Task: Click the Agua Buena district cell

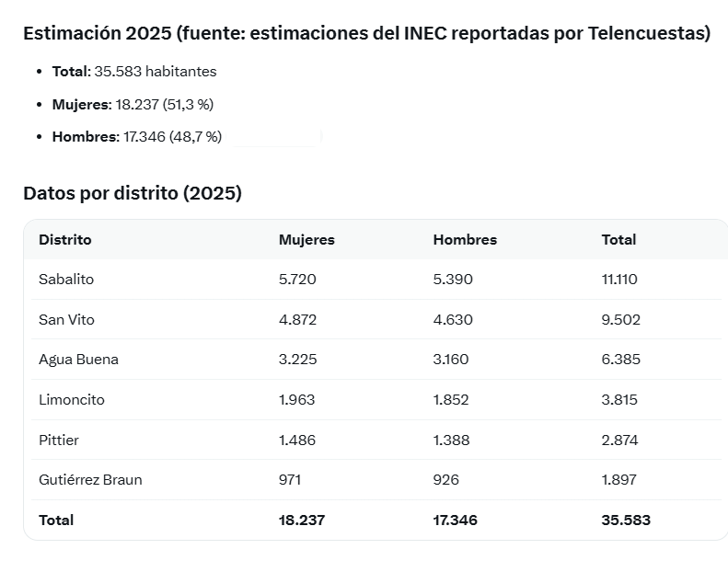Action: (x=78, y=360)
